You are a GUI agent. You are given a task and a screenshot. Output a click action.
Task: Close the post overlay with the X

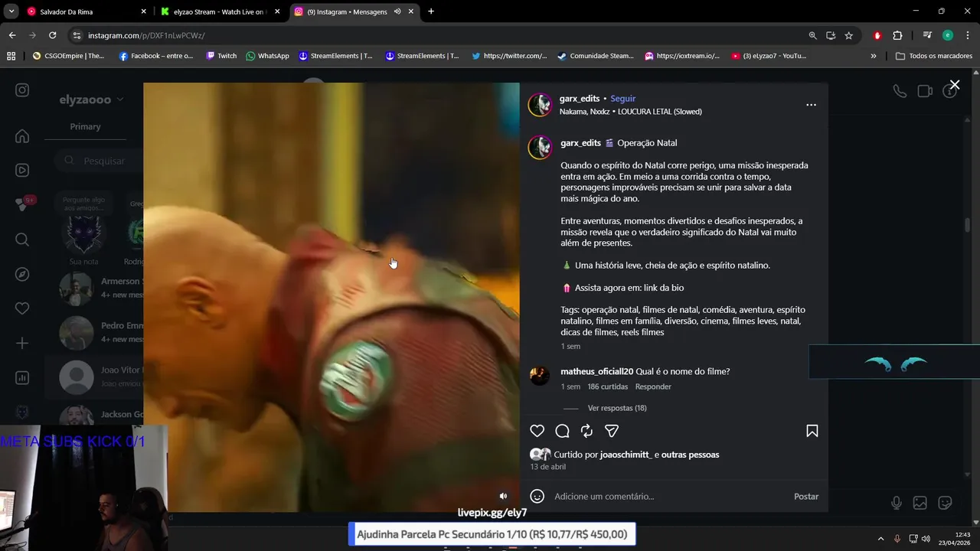coord(954,85)
